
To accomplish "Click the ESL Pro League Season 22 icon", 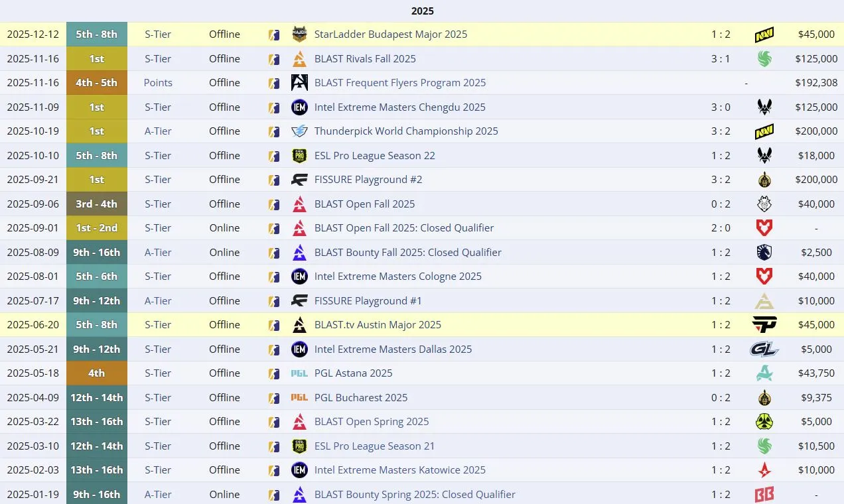I will pos(299,155).
